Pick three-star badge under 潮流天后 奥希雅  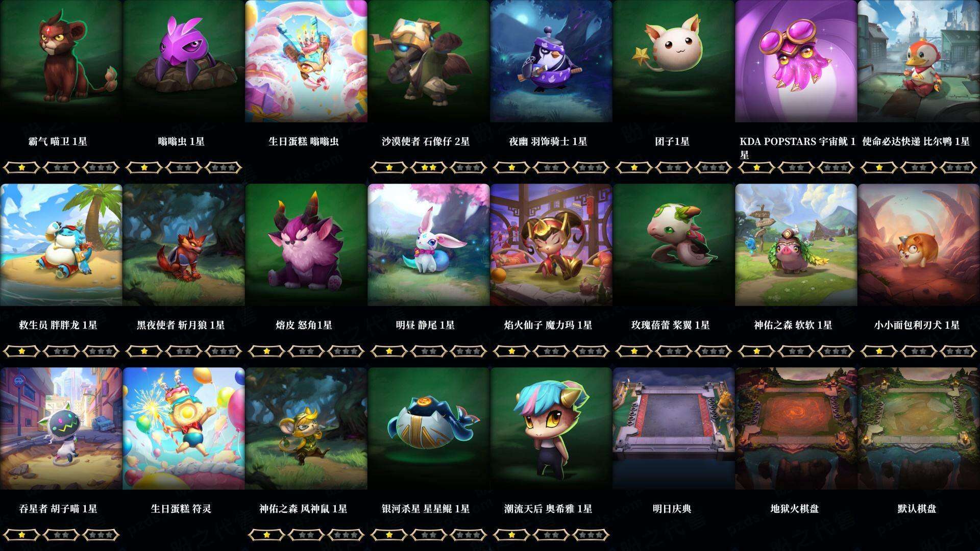point(591,535)
